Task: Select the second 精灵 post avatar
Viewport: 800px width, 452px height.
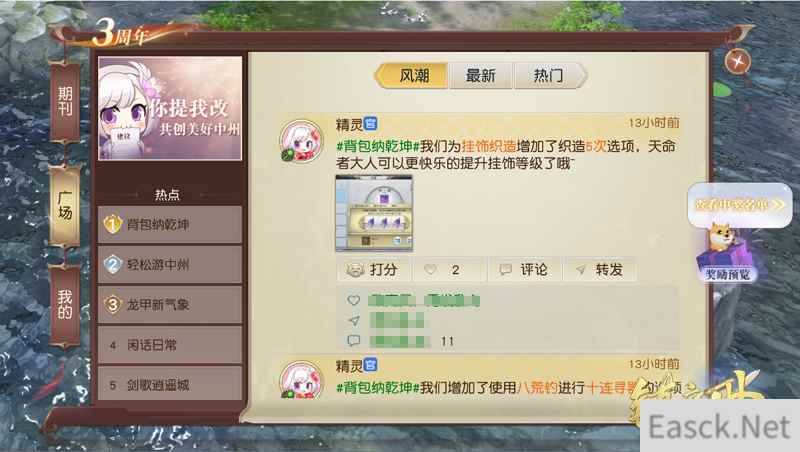Action: click(x=302, y=381)
